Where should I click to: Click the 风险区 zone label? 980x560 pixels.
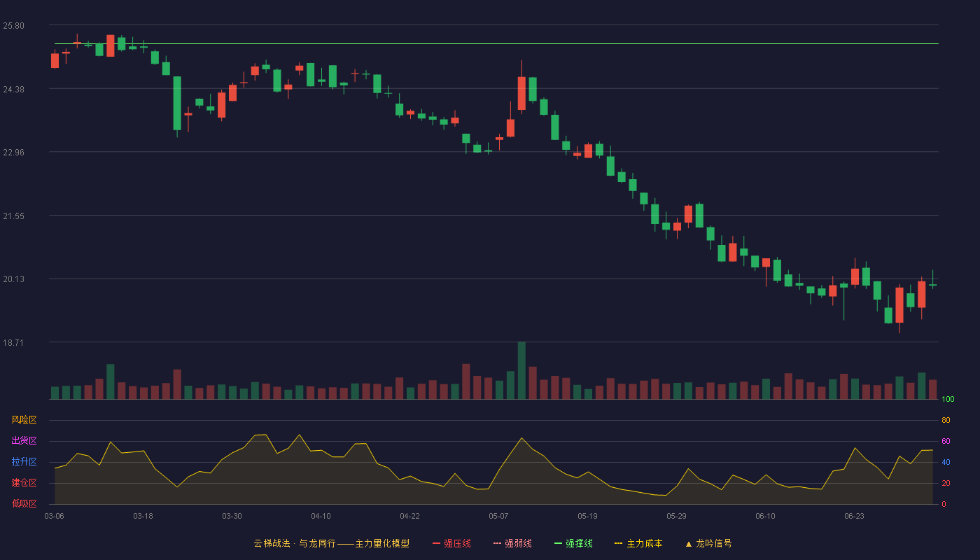click(24, 420)
